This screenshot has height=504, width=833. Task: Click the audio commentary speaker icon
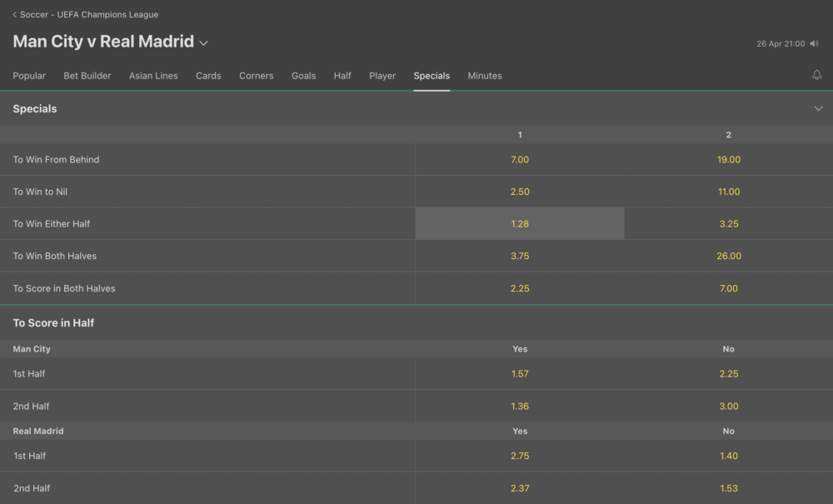(x=814, y=43)
